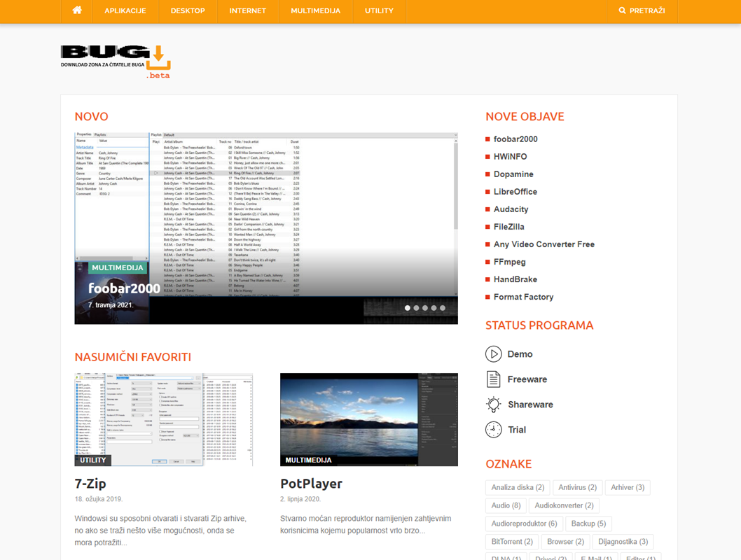The height and width of the screenshot is (560, 741).
Task: Open foobar2000 in Nove objave list
Action: click(515, 139)
